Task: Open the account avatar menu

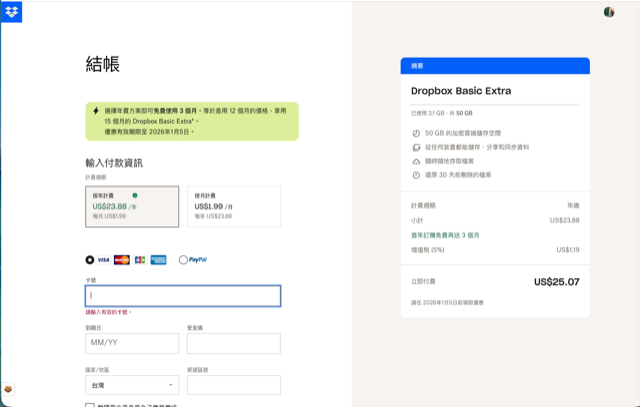Action: (609, 12)
